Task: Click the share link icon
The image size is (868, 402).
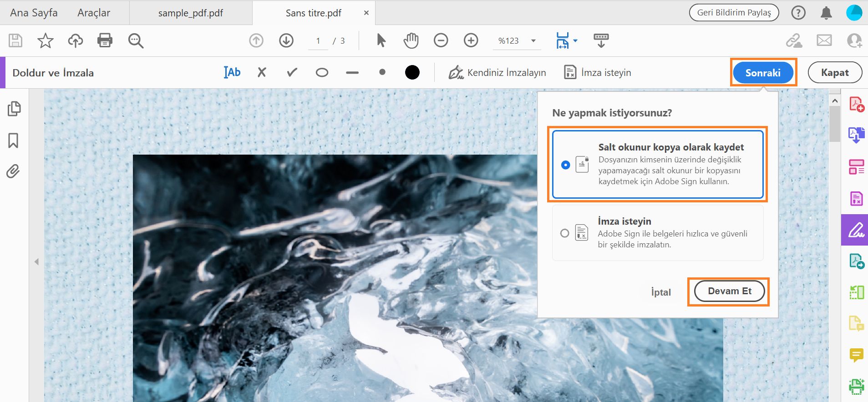Action: coord(794,41)
